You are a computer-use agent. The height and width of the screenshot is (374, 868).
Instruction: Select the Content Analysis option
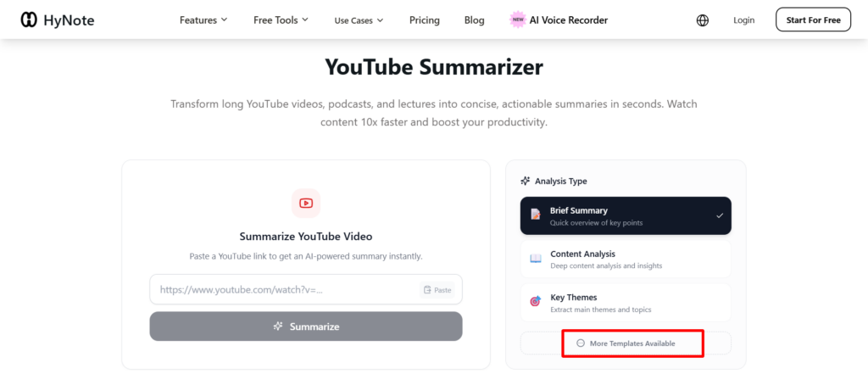[x=626, y=259]
